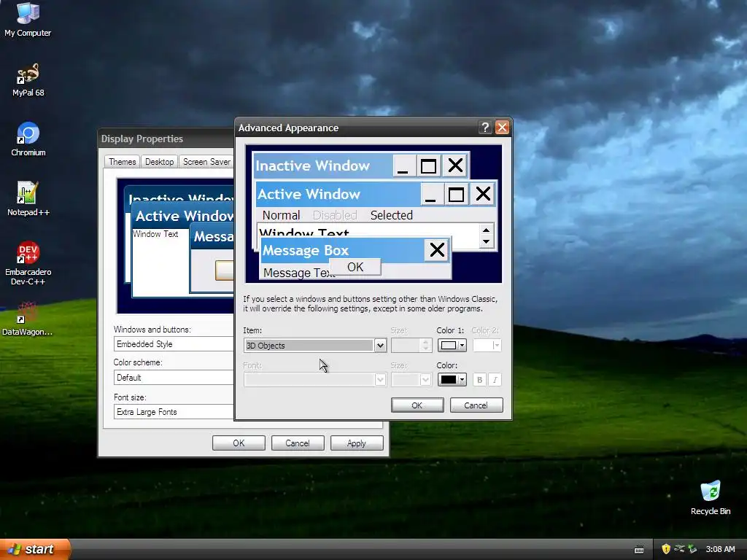Click OK in Display Properties window
The image size is (747, 560).
point(239,443)
